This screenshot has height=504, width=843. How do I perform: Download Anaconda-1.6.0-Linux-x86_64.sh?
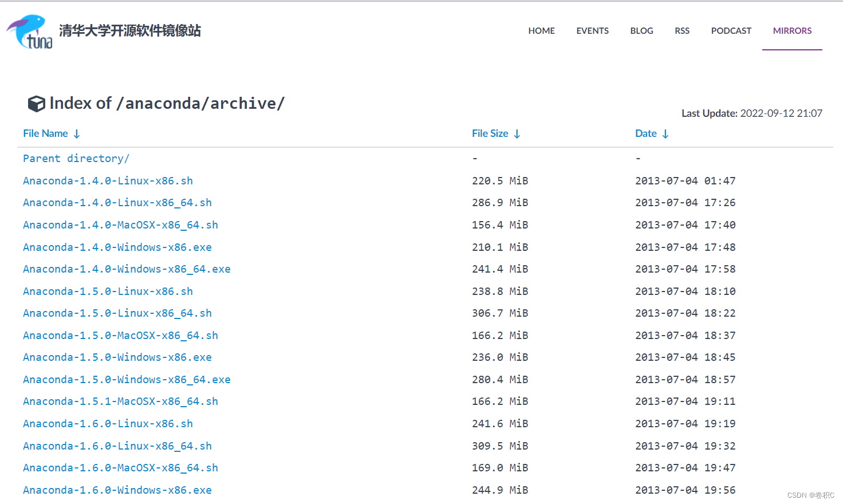pyautogui.click(x=117, y=446)
